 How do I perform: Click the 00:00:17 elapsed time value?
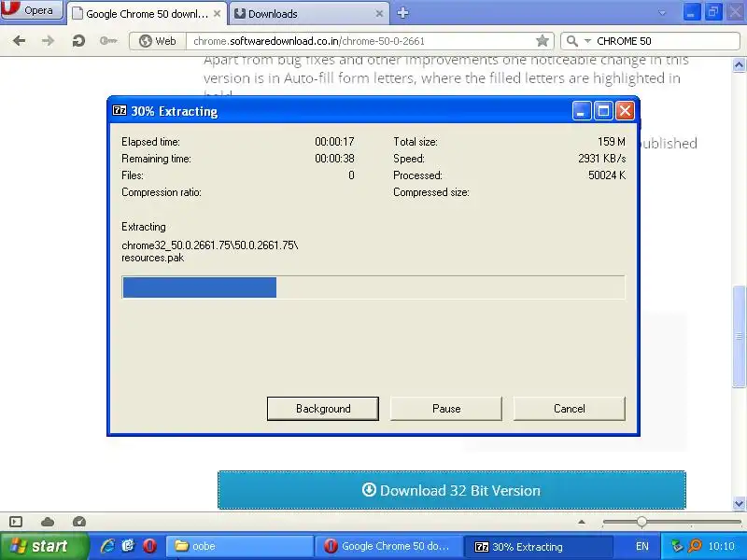(334, 142)
